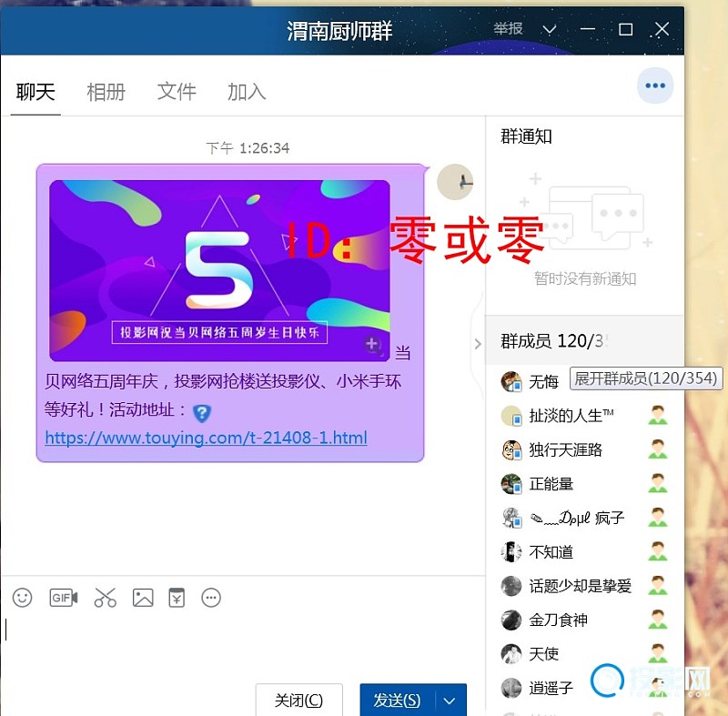Open the red packet (¥) tool
The image size is (728, 716).
click(x=177, y=598)
